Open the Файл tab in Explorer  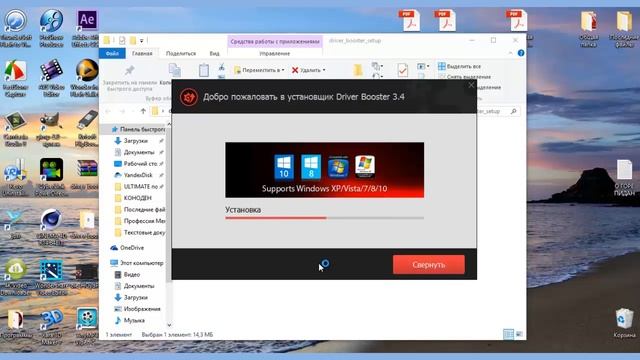click(112, 53)
